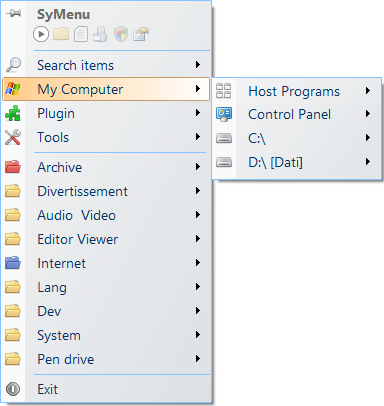
Task: Open the Search items entry
Action: pos(106,65)
